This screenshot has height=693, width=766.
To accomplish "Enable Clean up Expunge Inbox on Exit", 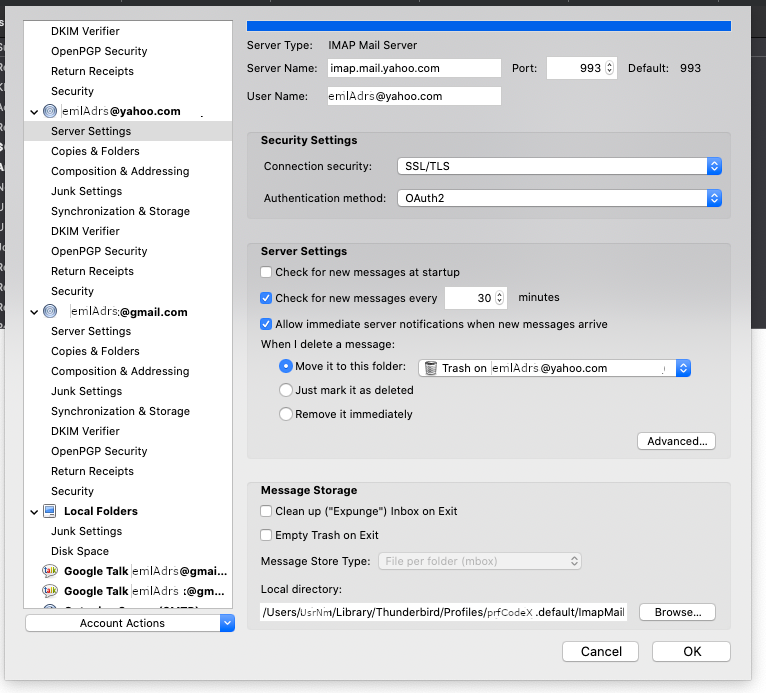I will click(x=266, y=511).
